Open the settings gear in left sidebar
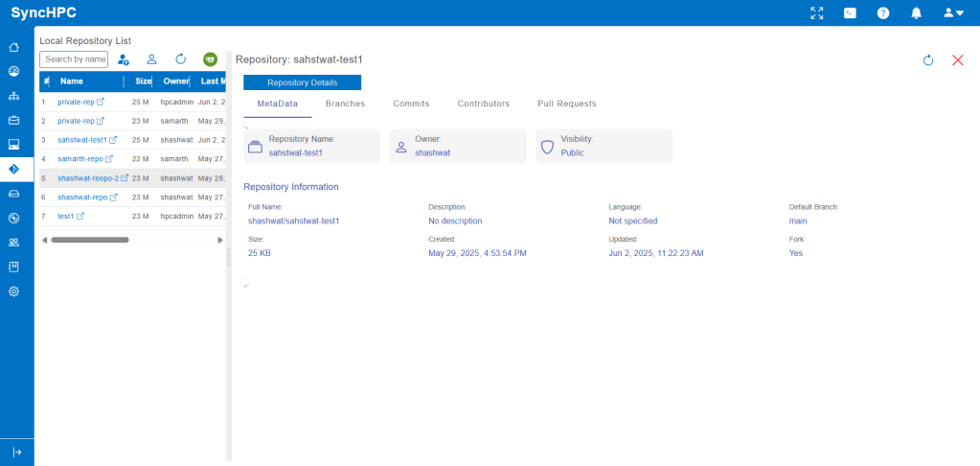 click(14, 291)
